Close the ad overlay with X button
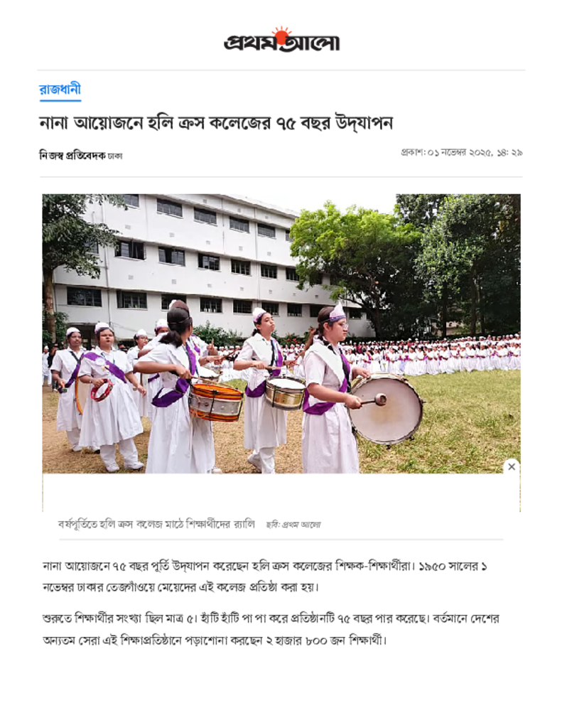 [512, 466]
